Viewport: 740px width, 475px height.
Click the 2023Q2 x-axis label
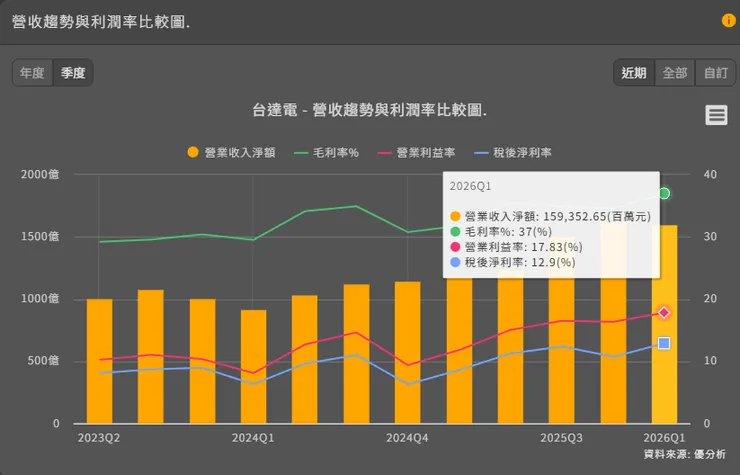(99, 438)
